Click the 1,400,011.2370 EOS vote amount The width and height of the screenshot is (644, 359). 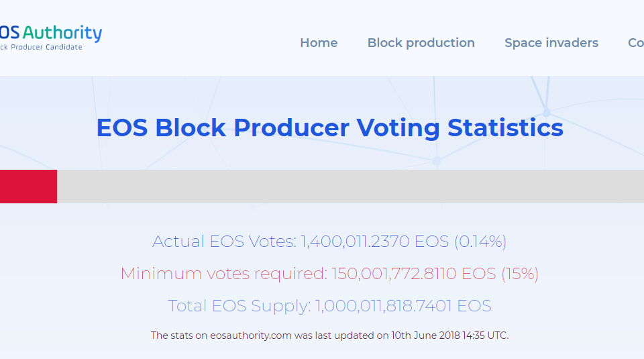[374, 241]
